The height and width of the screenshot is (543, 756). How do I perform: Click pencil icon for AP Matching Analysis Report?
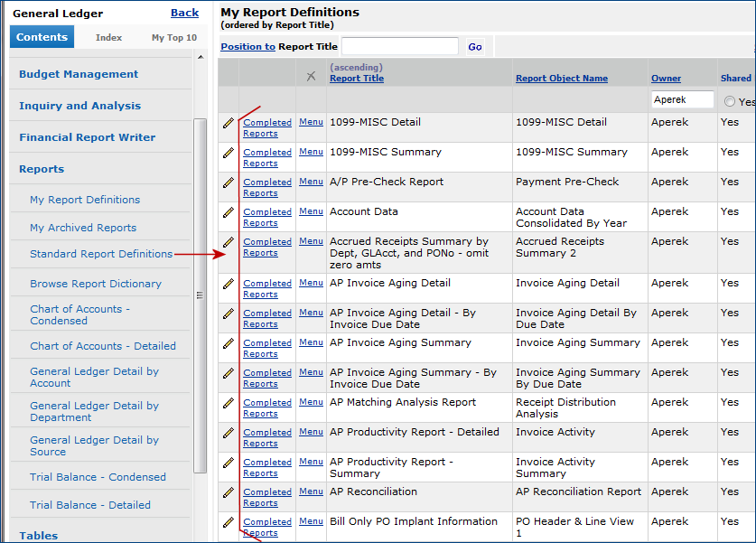[229, 403]
